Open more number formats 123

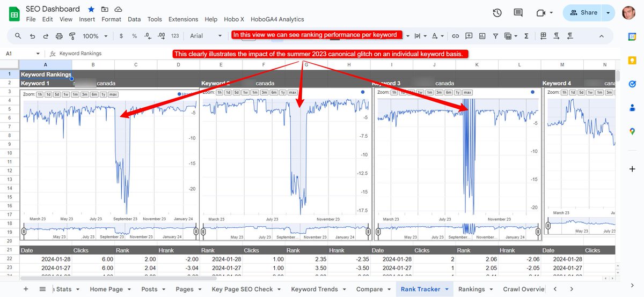click(175, 36)
